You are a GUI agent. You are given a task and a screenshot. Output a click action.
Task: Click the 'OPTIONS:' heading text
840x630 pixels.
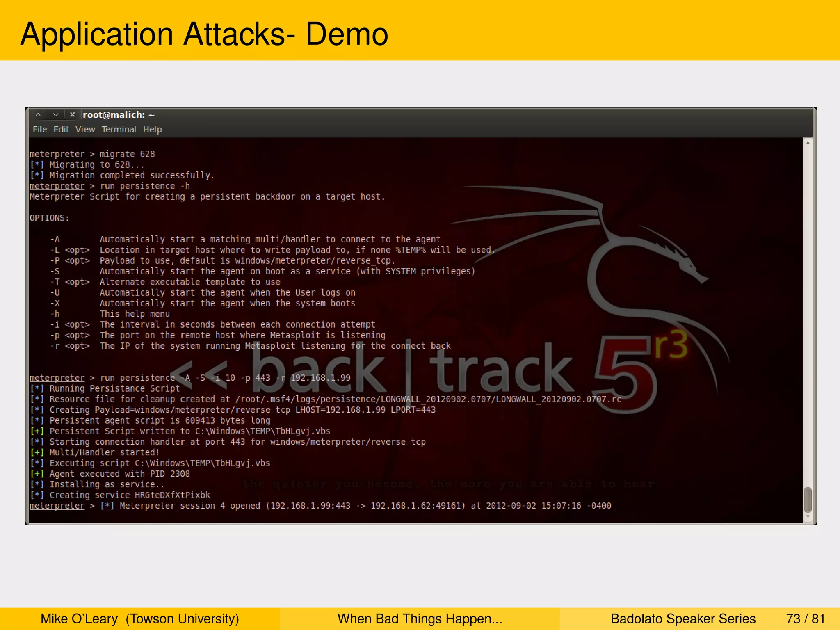click(x=49, y=218)
